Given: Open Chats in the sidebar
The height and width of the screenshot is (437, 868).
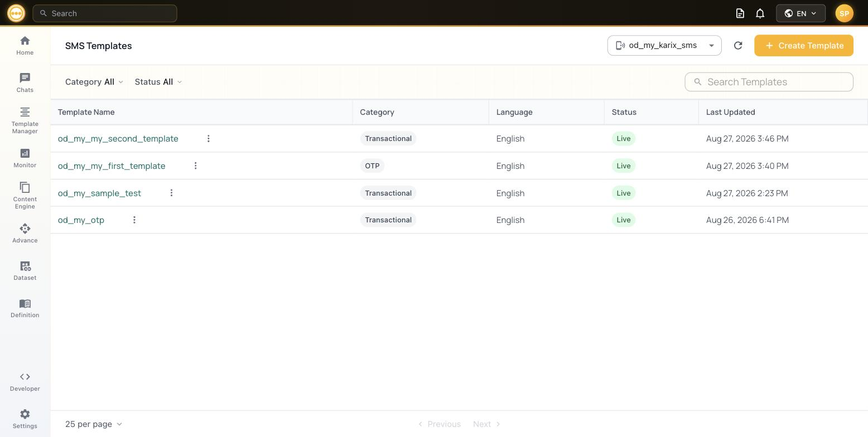Looking at the screenshot, I should coord(25,82).
